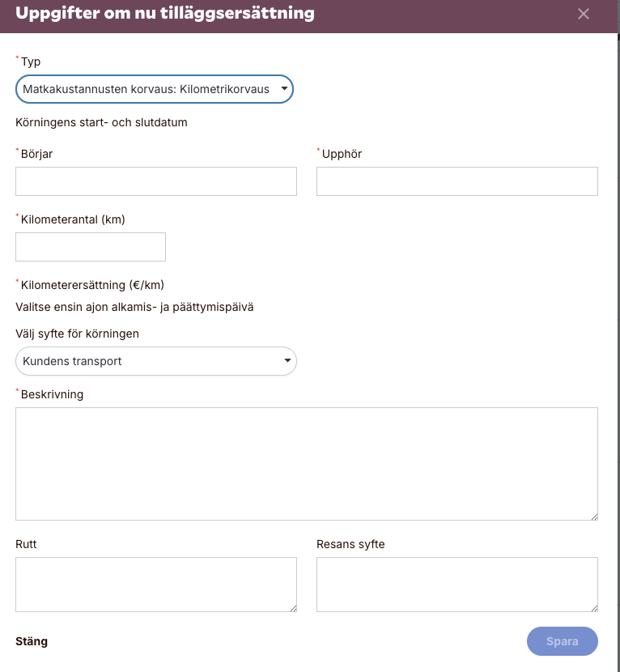Close the tilläggsersättning dialog with the X icon

tap(583, 14)
